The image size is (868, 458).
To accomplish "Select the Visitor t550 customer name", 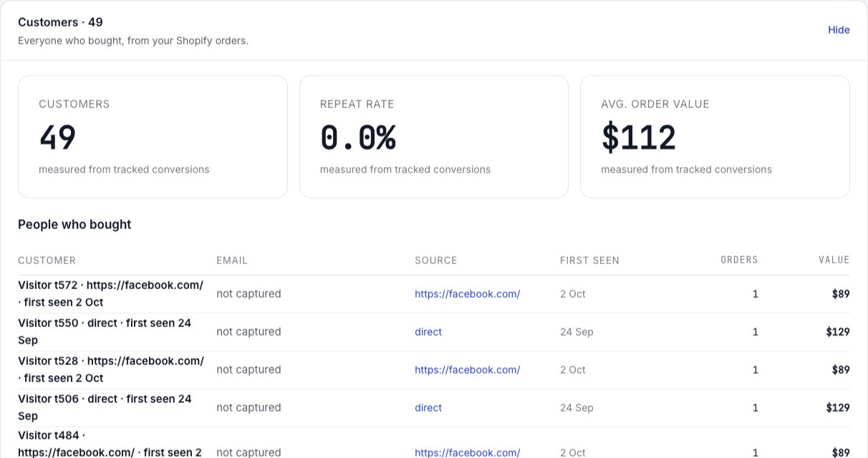I will tap(105, 332).
